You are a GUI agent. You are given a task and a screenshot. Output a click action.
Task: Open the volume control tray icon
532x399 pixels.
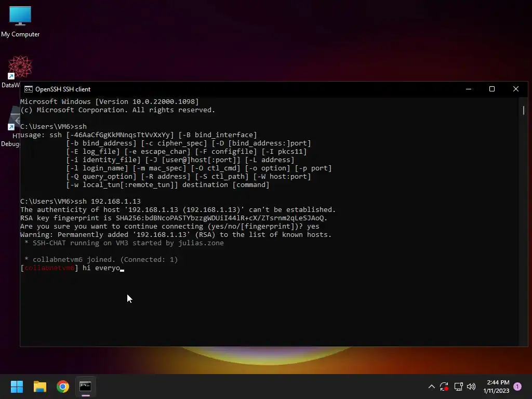pyautogui.click(x=471, y=387)
